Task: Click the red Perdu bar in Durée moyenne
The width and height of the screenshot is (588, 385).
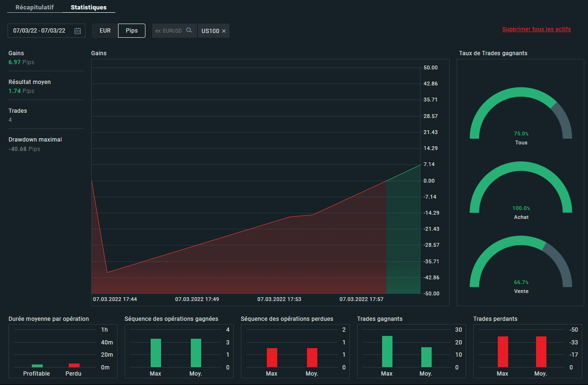Action: 74,365
